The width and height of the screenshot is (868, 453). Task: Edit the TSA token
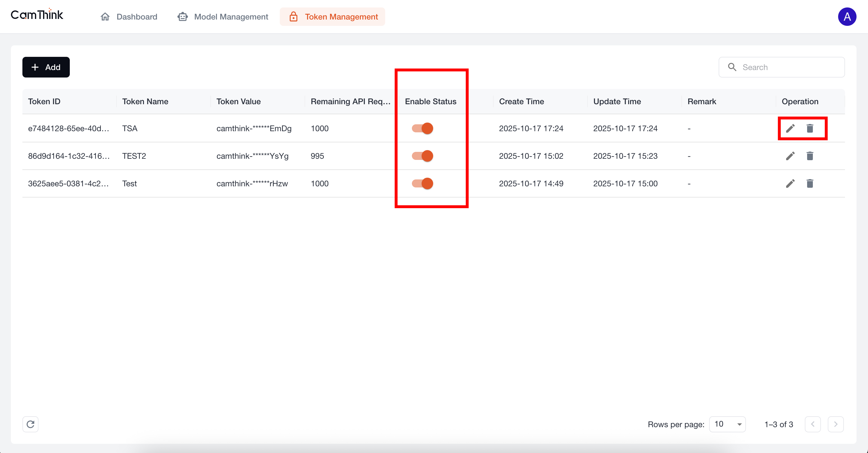790,128
